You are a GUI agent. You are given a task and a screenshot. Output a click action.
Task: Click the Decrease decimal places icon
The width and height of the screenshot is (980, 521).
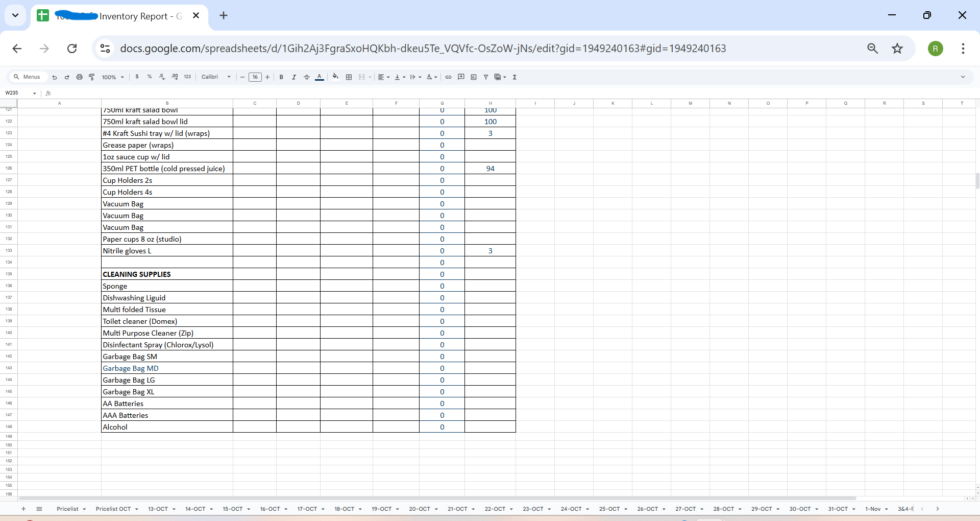point(162,77)
